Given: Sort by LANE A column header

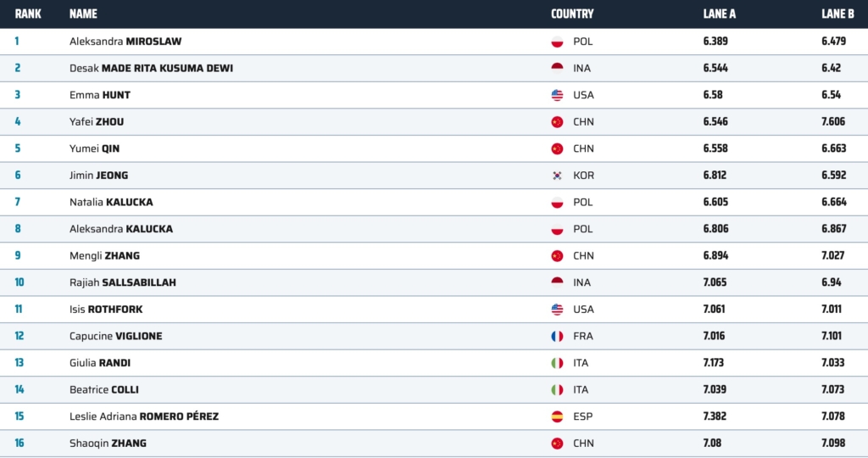Looking at the screenshot, I should click(720, 14).
